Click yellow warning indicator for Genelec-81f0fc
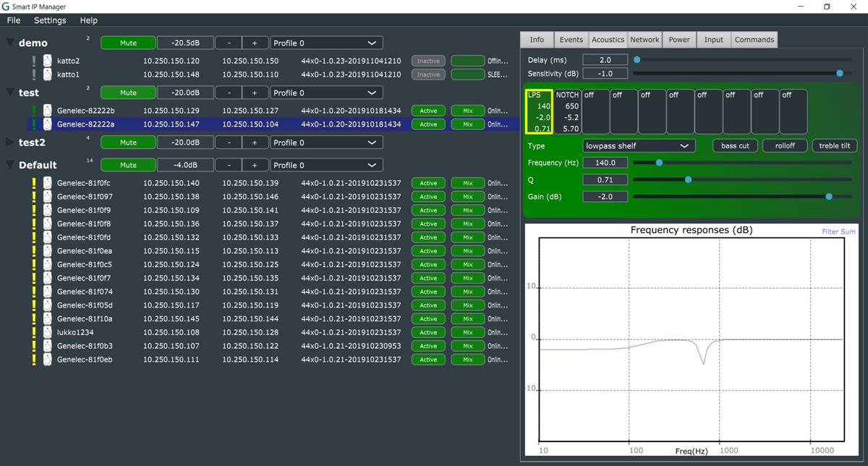 click(x=34, y=183)
